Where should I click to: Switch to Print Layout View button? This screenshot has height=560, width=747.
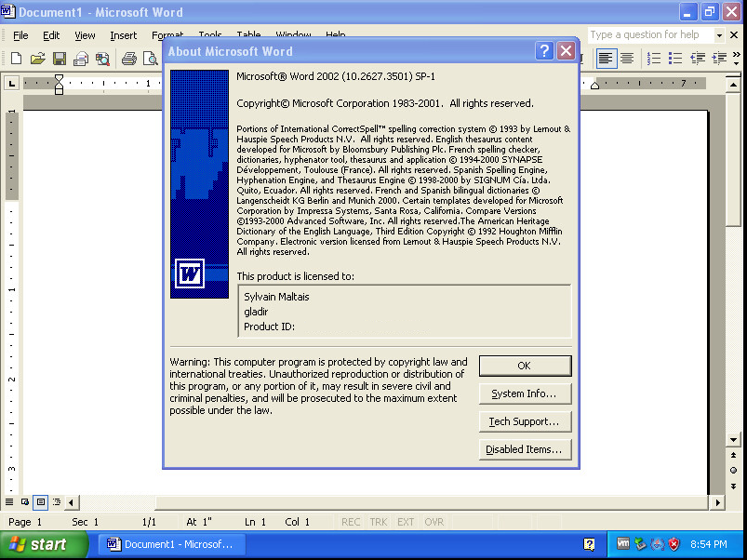pyautogui.click(x=41, y=502)
